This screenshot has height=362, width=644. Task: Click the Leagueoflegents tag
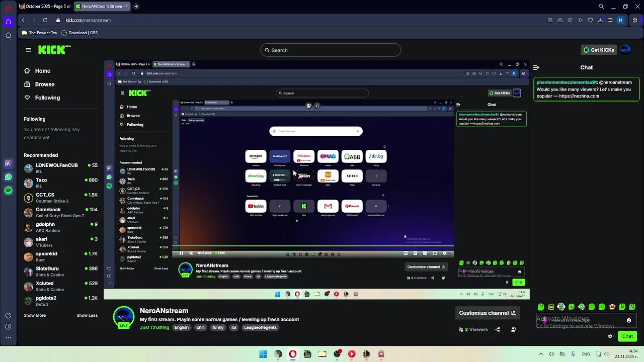tap(260, 327)
